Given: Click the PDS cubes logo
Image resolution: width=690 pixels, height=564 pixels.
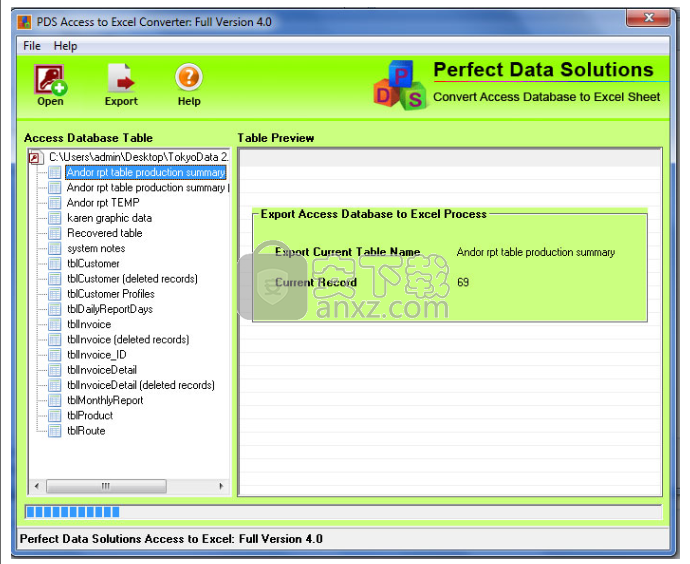Looking at the screenshot, I should point(400,86).
